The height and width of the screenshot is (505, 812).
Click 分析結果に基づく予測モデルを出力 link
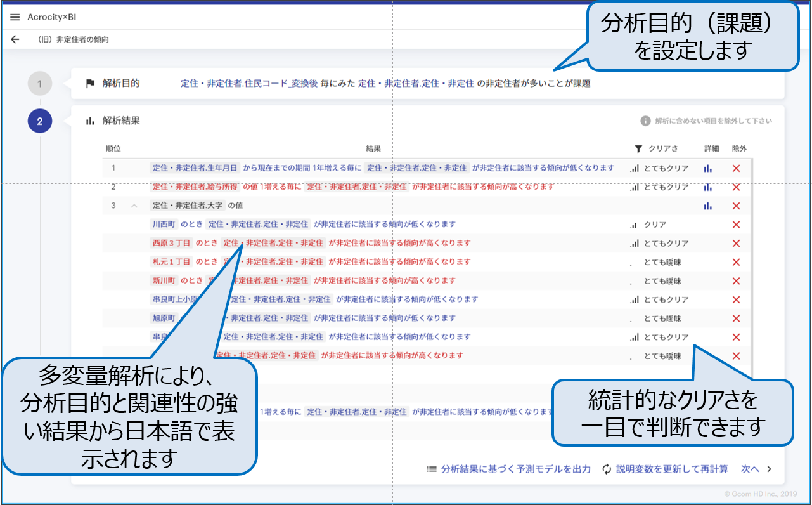point(508,469)
